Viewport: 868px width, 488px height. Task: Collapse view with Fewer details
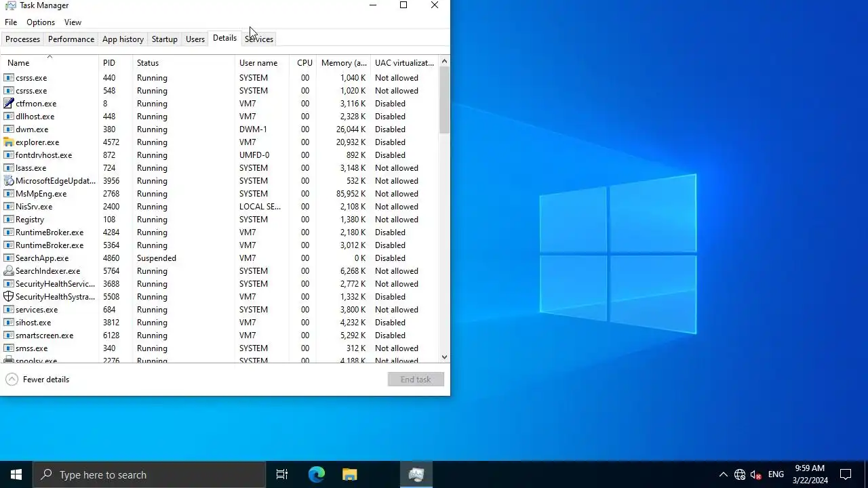tap(38, 380)
